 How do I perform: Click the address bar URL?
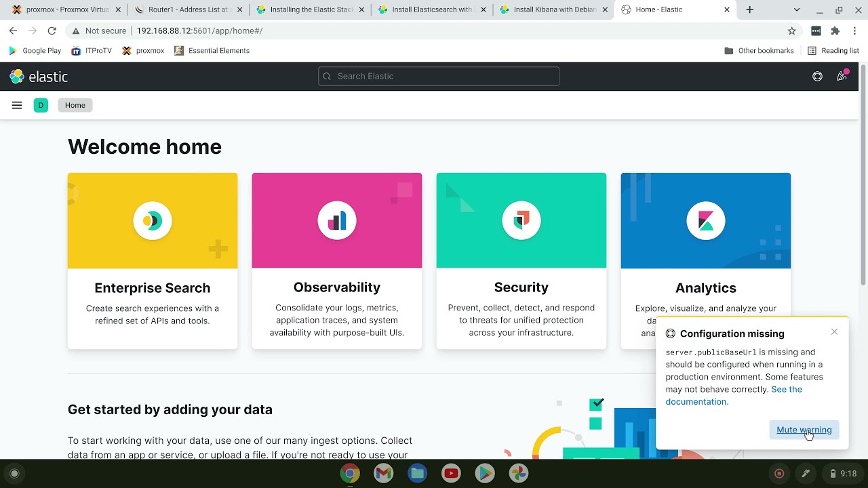pos(199,30)
